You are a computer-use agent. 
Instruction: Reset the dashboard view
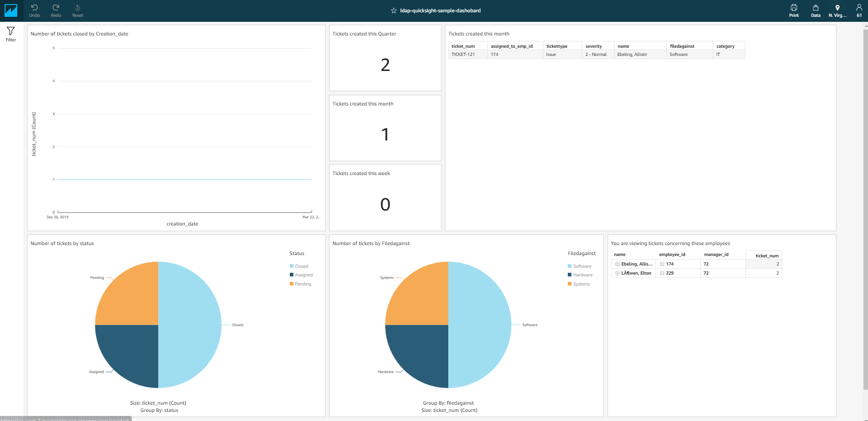tap(78, 10)
